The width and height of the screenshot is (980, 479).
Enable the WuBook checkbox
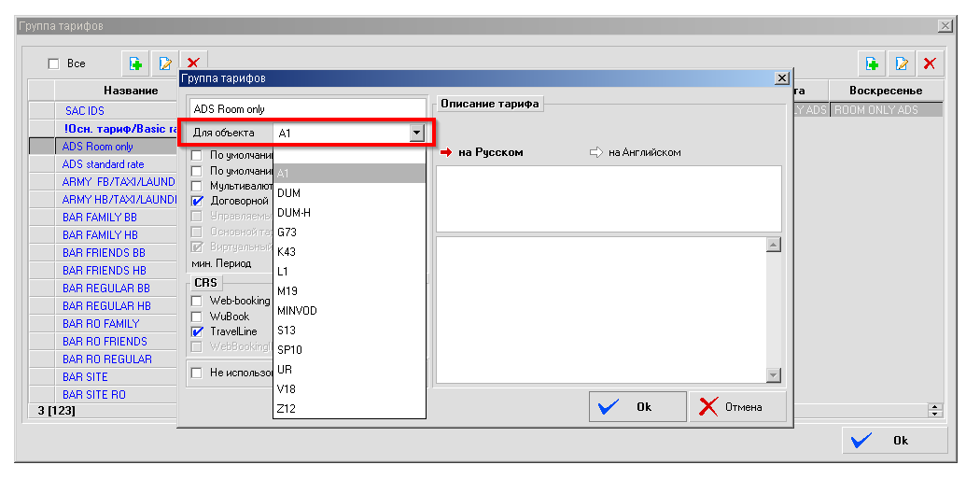click(197, 317)
